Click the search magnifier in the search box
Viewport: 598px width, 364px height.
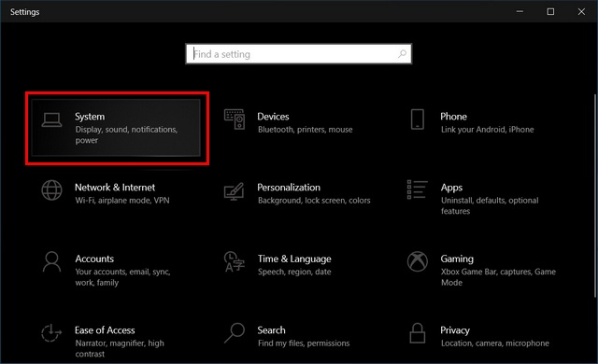click(402, 54)
